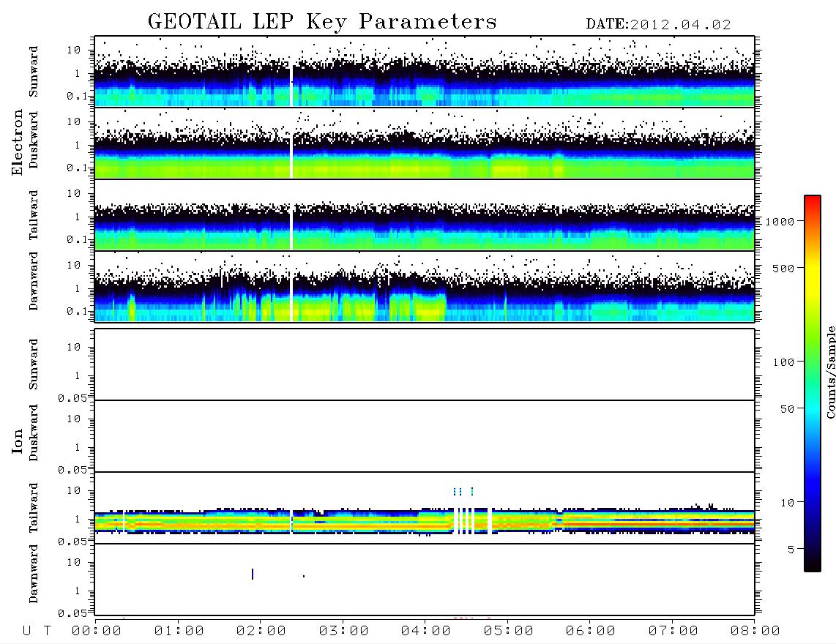Select the Ion 'Dawnward' axis label
This screenshot has width=836, height=644.
(x=34, y=574)
